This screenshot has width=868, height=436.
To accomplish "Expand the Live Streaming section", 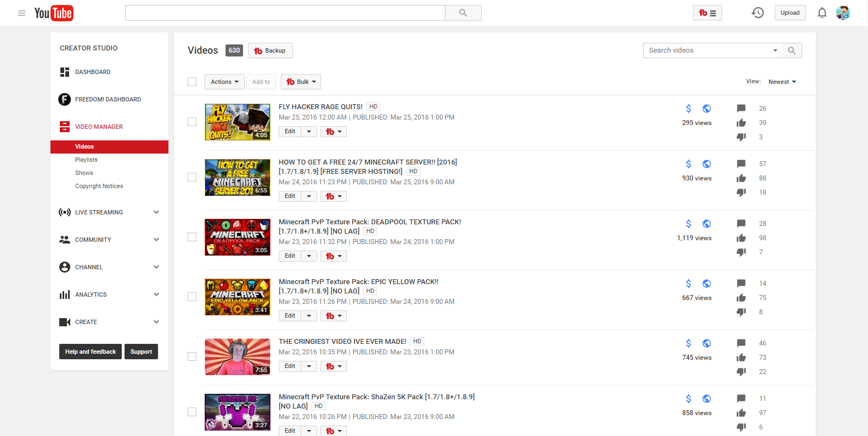I will coord(156,212).
